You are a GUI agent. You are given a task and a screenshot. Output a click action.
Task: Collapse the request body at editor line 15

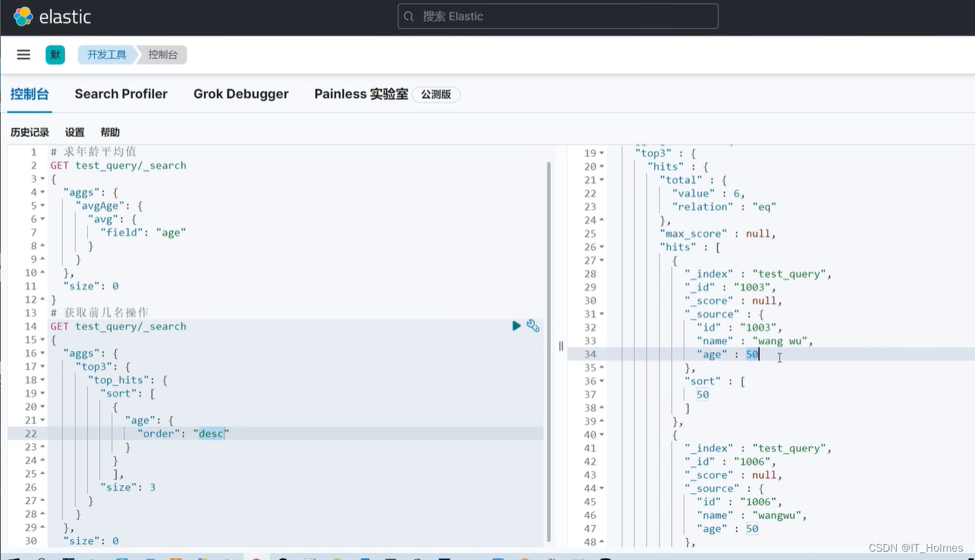click(42, 340)
